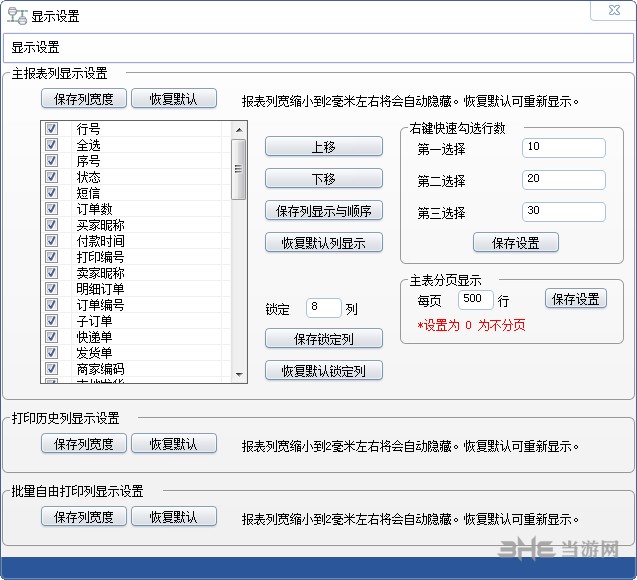Click the 上移 button

pos(324,147)
